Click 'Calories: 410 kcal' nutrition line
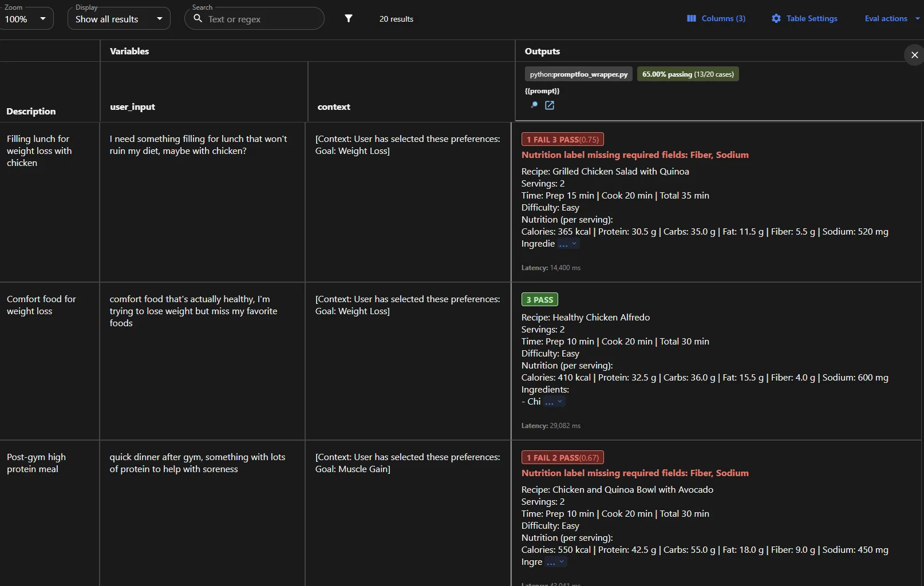924x586 pixels. coord(705,378)
